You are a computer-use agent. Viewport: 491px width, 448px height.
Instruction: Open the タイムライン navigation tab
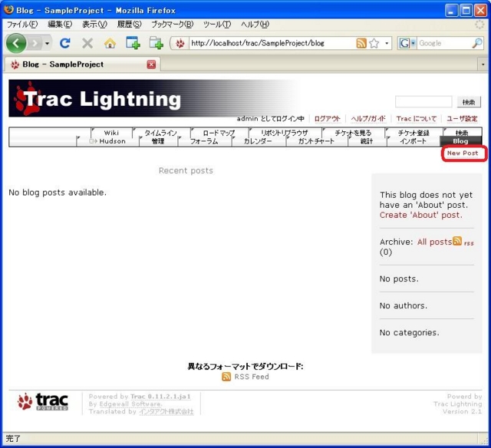(x=160, y=133)
